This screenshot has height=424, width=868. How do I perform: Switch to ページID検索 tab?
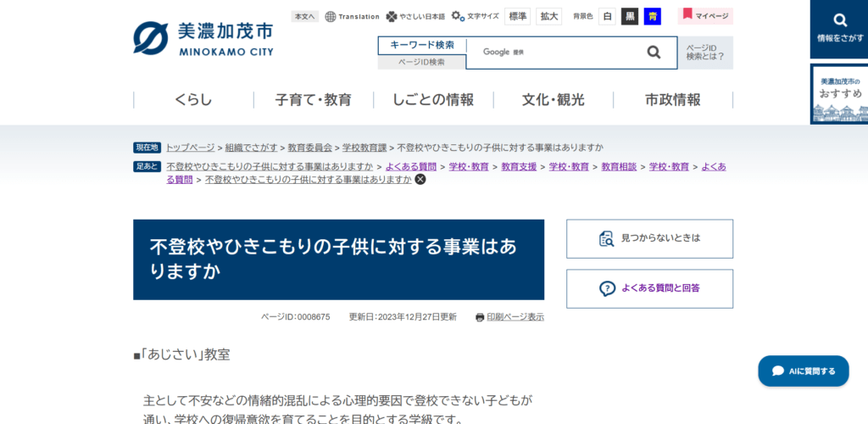(x=422, y=62)
